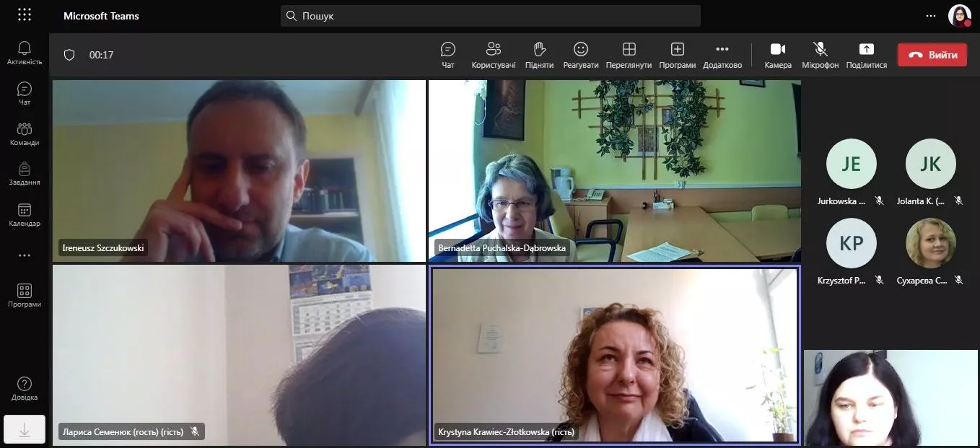The width and height of the screenshot is (980, 448).
Task: Open Завдання tab in left sidebar
Action: [x=25, y=174]
